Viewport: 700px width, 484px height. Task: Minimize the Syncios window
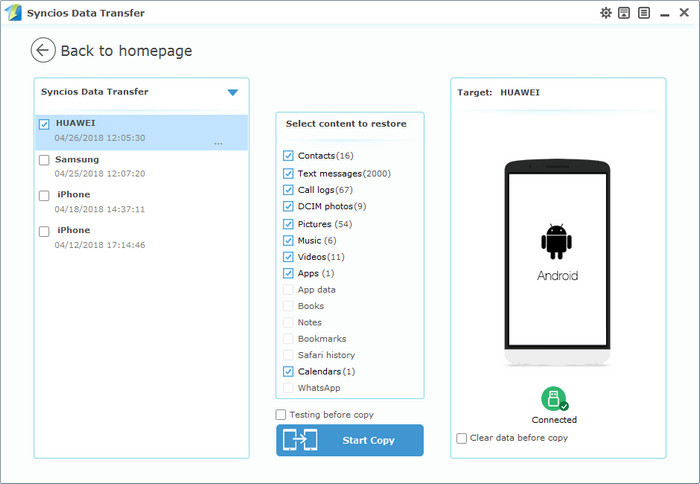point(665,15)
